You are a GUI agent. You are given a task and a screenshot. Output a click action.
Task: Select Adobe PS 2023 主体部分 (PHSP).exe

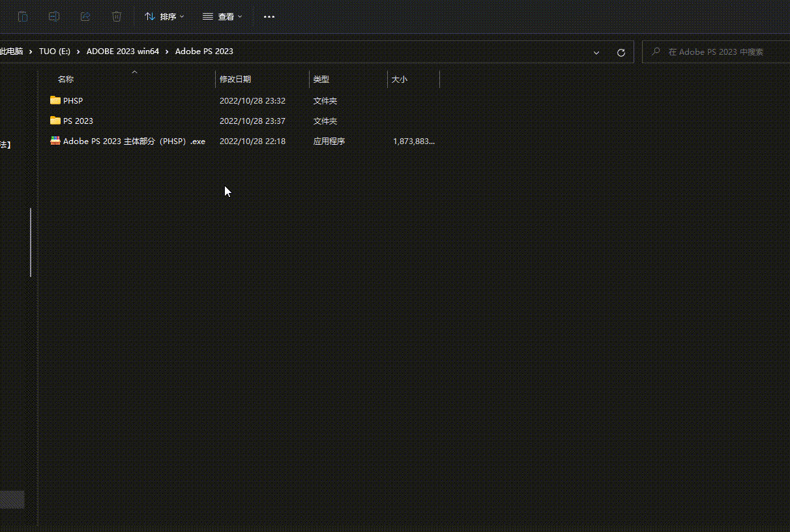click(134, 141)
